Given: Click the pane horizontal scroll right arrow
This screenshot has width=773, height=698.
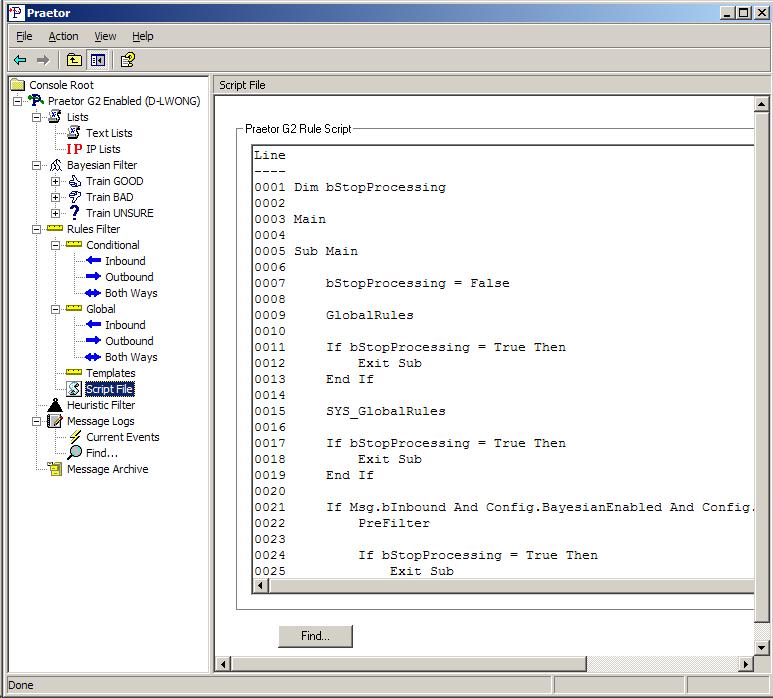Looking at the screenshot, I should pyautogui.click(x=745, y=664).
